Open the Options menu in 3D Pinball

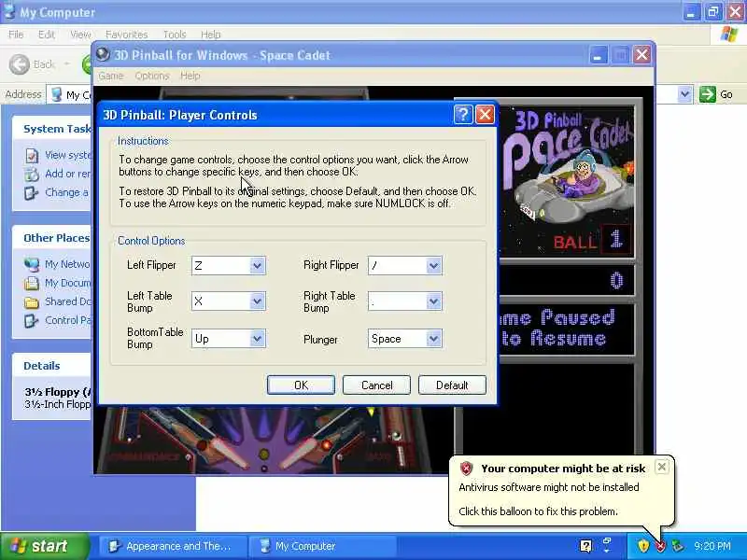pyautogui.click(x=151, y=76)
